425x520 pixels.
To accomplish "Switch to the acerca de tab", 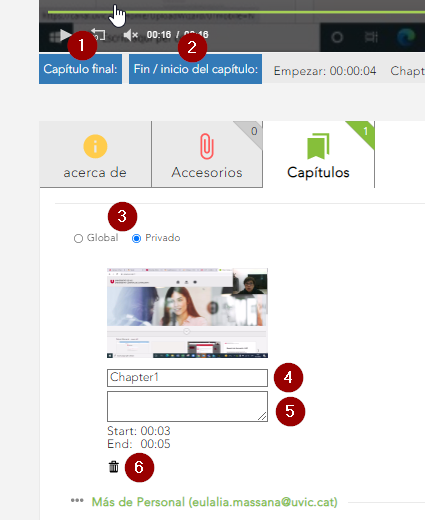I will 95,154.
